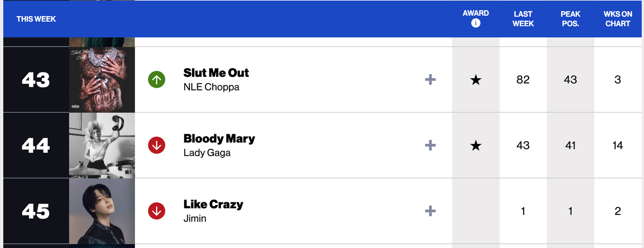The width and height of the screenshot is (644, 248).
Task: Go to Lady Gaga artist page
Action: click(x=207, y=153)
